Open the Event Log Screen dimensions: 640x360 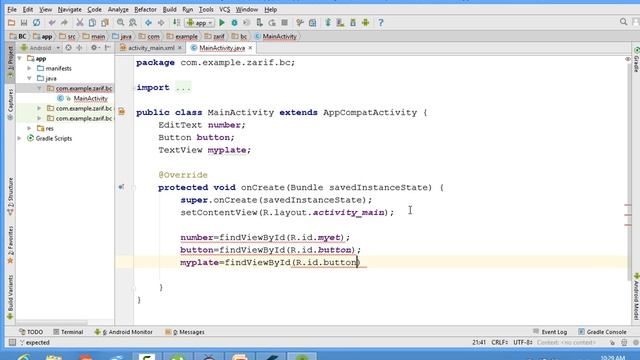[550, 332]
